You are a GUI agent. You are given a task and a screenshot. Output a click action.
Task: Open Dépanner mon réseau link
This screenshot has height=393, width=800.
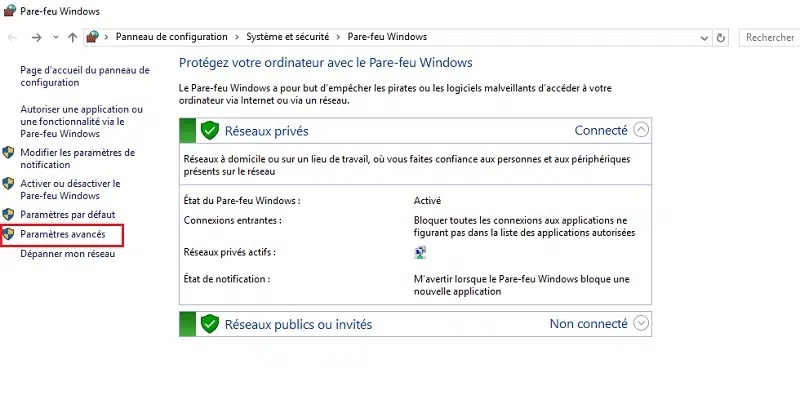click(68, 254)
